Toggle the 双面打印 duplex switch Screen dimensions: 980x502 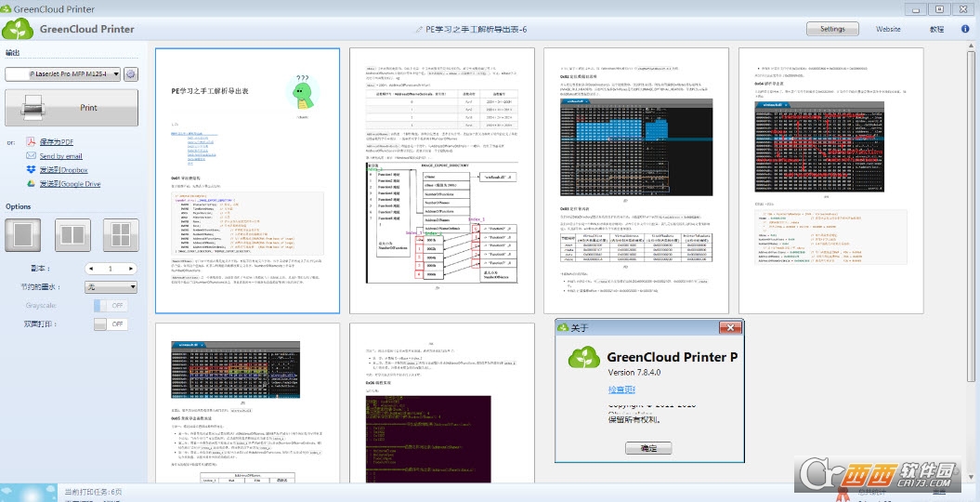pos(111,324)
